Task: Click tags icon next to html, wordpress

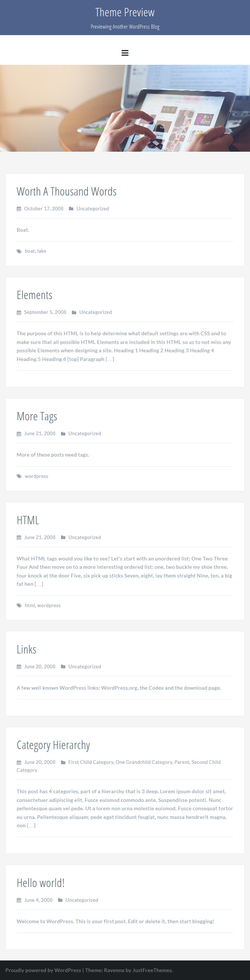Action: click(x=20, y=606)
